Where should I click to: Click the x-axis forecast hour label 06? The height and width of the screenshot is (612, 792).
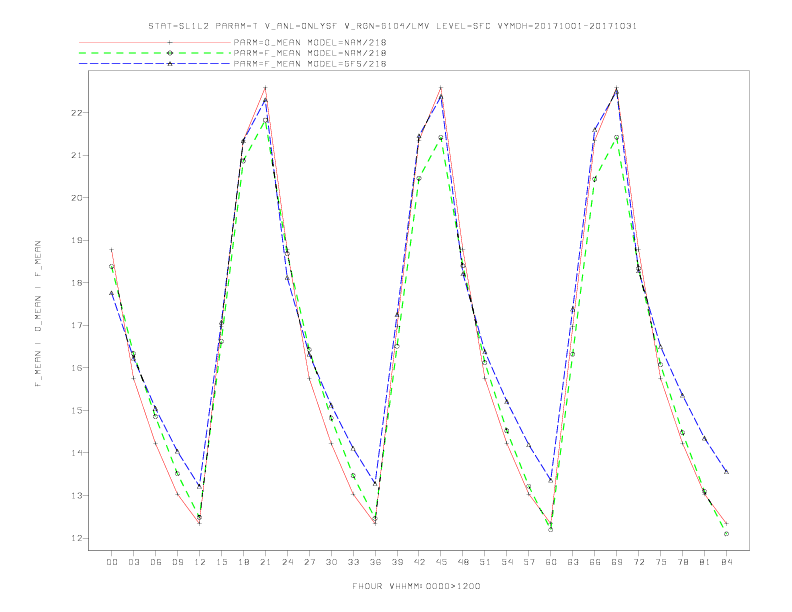[x=156, y=562]
